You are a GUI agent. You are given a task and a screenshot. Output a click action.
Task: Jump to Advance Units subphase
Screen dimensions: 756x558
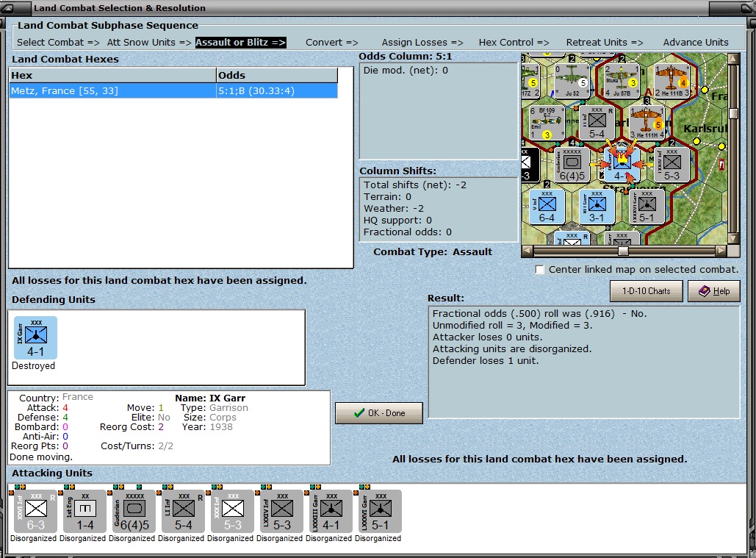point(696,43)
